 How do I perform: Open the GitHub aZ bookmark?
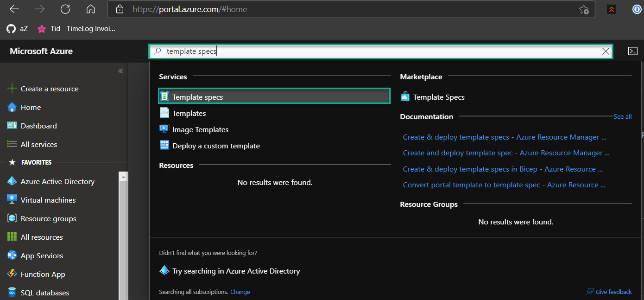pyautogui.click(x=17, y=29)
